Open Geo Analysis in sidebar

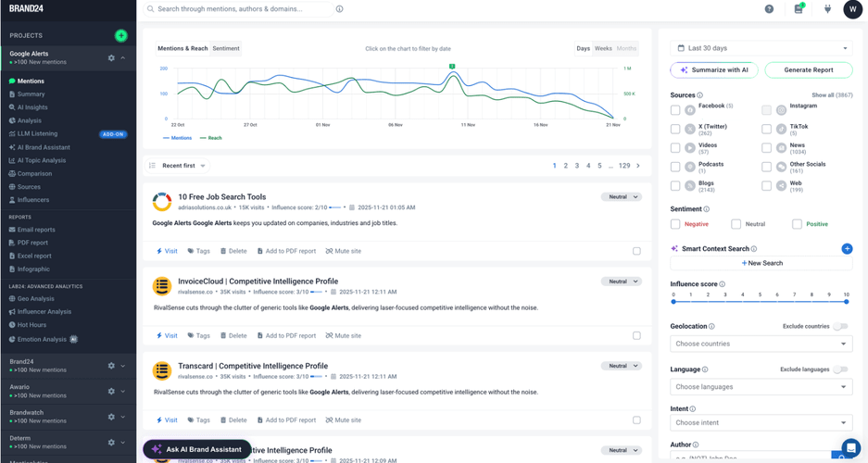coord(35,299)
